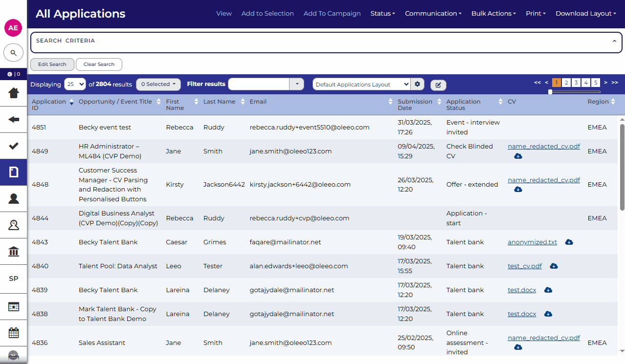The width and height of the screenshot is (625, 364).
Task: Expand the 0 Selected dropdown
Action: coord(158,84)
